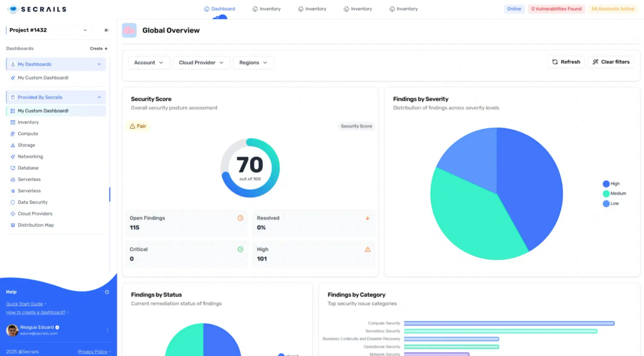644x356 pixels.
Task: Click the Secrails logo icon
Action: click(13, 9)
